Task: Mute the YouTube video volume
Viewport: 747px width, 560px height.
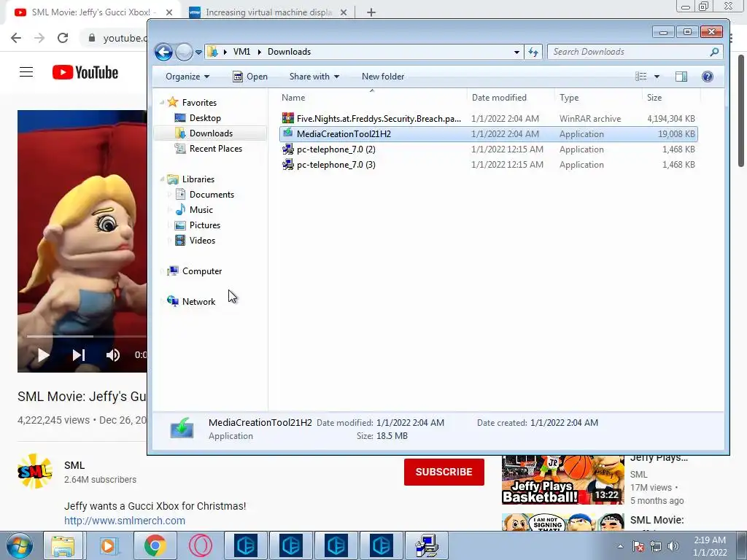Action: (x=113, y=355)
